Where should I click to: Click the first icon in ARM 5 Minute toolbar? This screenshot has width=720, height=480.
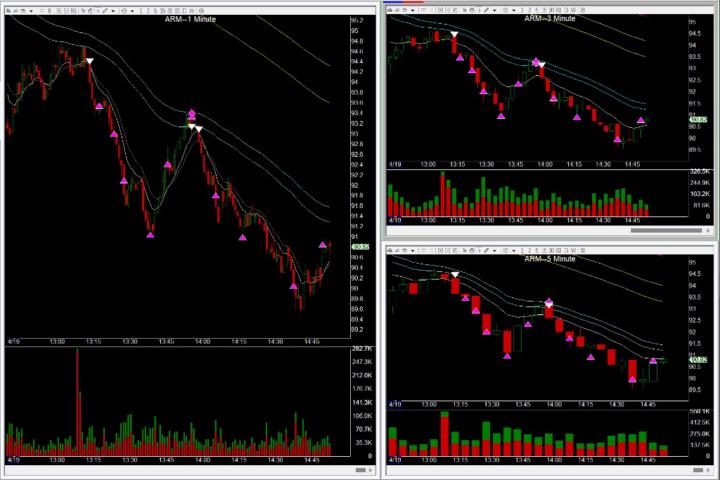[390, 250]
